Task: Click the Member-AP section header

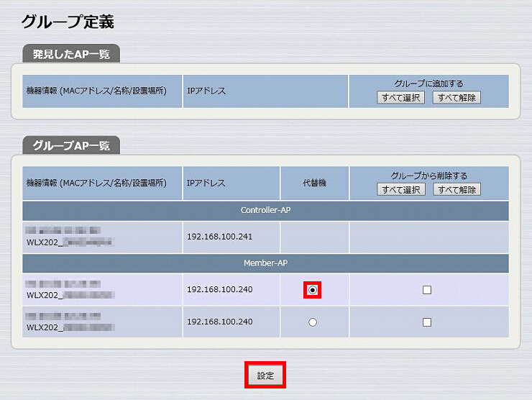Action: click(265, 263)
